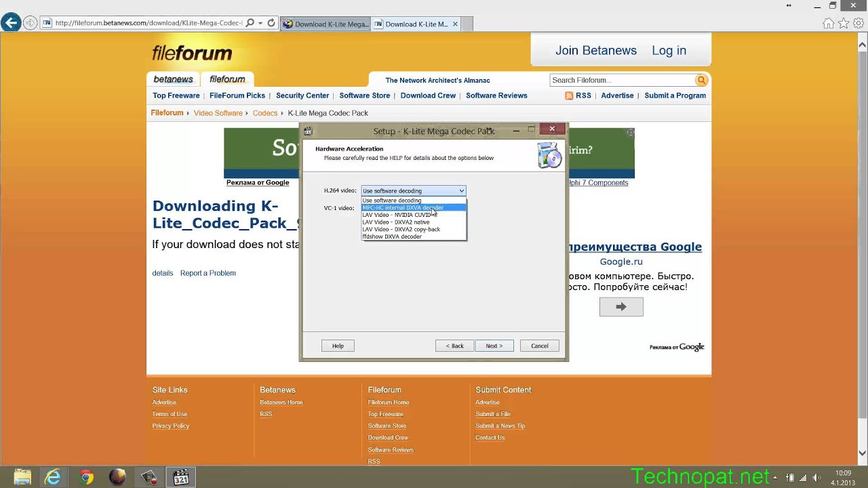The width and height of the screenshot is (868, 488).
Task: Click the setup window title bar icon
Action: click(308, 131)
